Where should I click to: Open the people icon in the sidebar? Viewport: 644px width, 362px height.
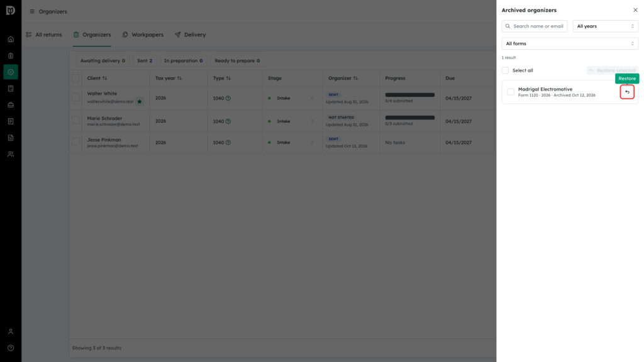[11, 155]
